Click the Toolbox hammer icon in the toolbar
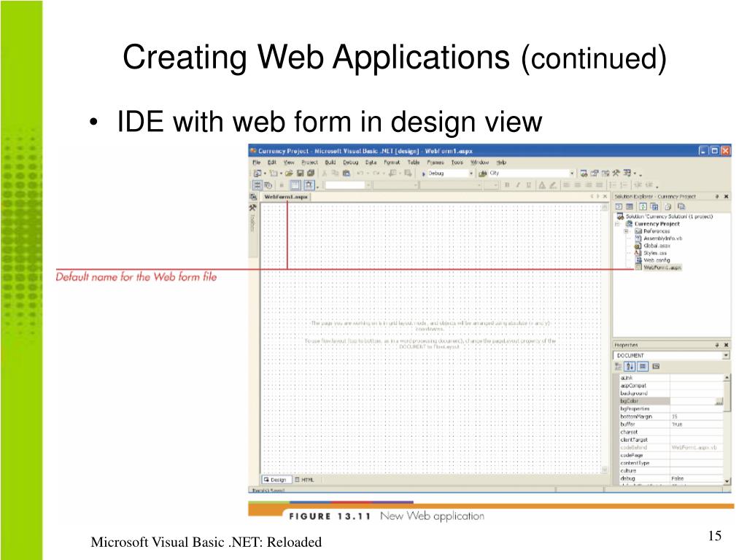The height and width of the screenshot is (560, 747). pos(616,174)
